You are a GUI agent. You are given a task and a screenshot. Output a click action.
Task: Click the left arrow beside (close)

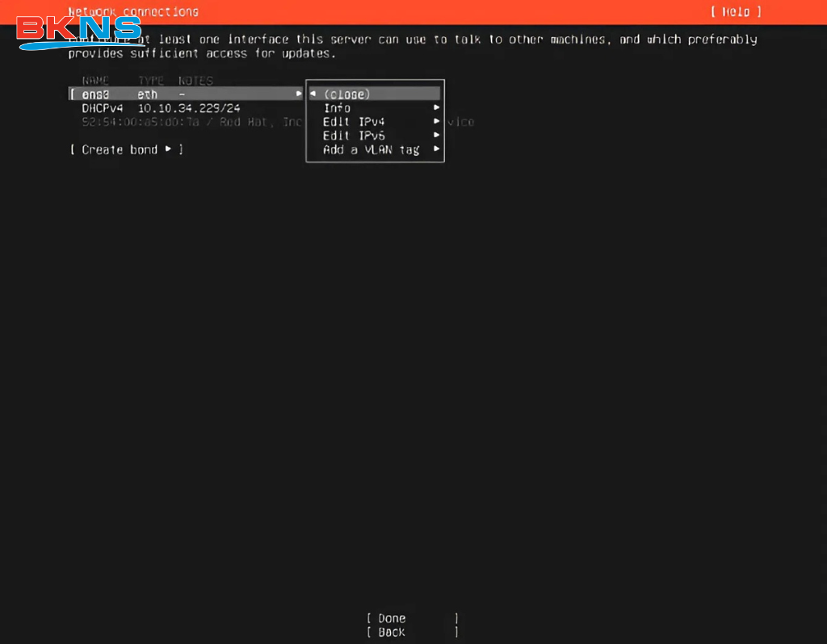point(313,94)
